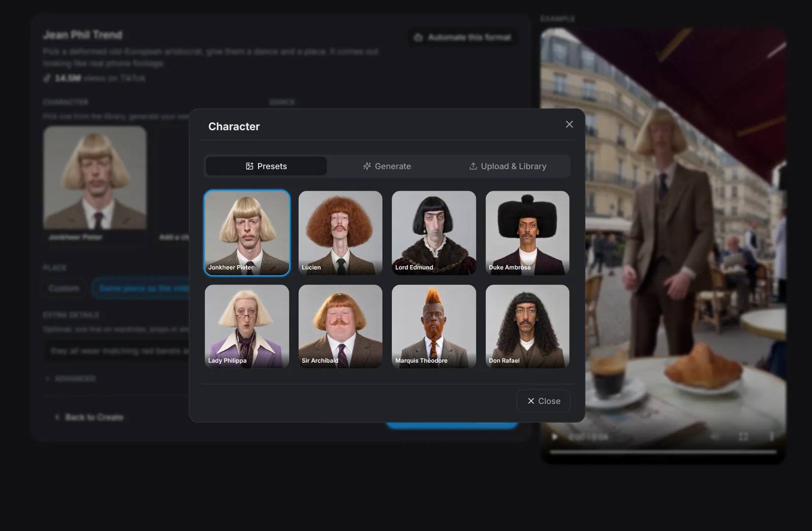Screen dimensions: 812x531
Task: Select the Duke Ambrose preset
Action: (527, 233)
